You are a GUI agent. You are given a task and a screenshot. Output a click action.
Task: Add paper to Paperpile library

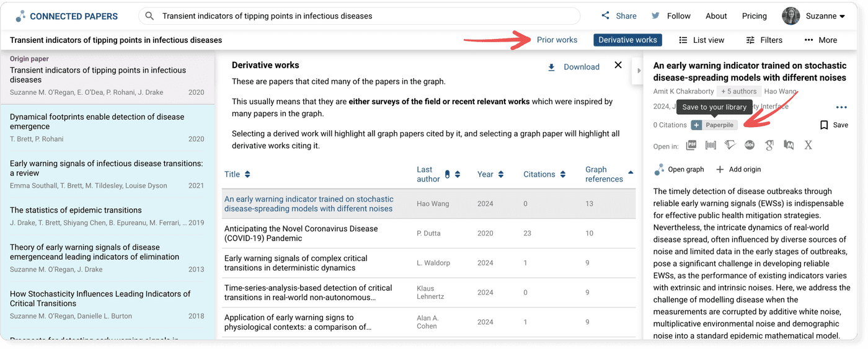[713, 125]
